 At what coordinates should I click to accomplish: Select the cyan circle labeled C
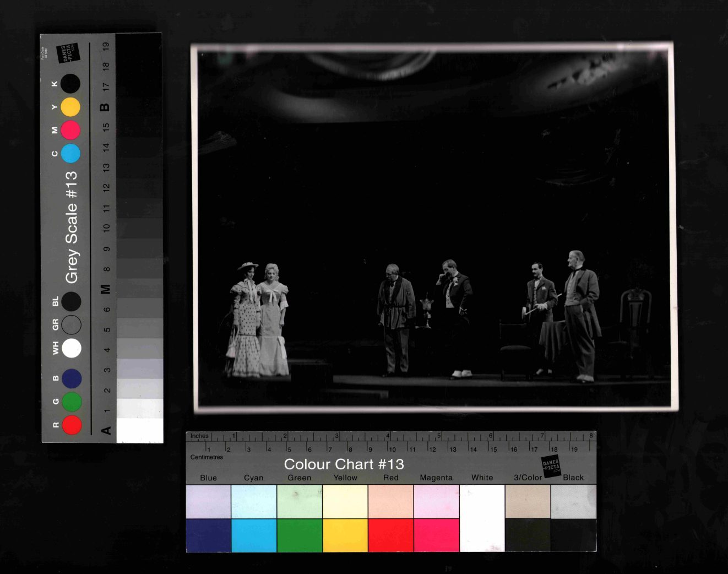(70, 153)
